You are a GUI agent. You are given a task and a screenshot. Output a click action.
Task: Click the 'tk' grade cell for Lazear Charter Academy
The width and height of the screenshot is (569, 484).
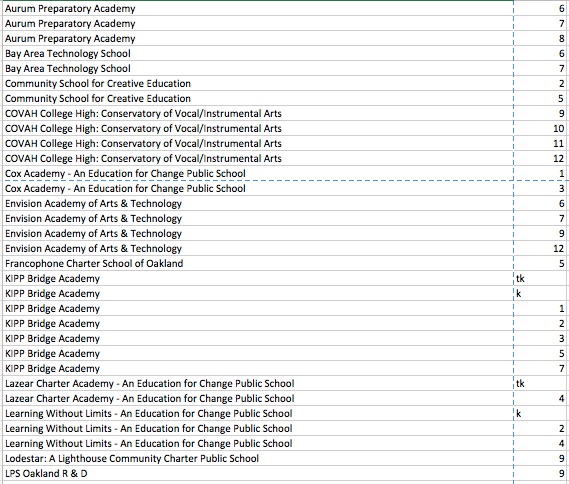coord(541,383)
